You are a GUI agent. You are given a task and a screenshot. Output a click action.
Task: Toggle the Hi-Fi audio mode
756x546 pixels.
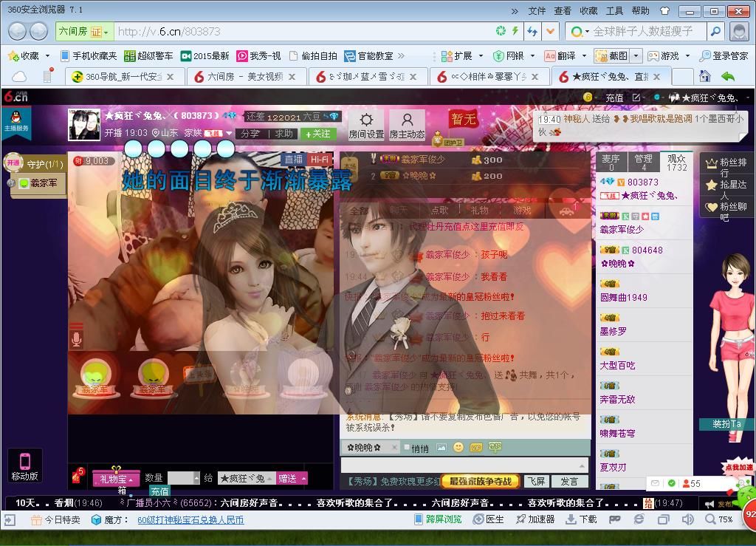[319, 160]
